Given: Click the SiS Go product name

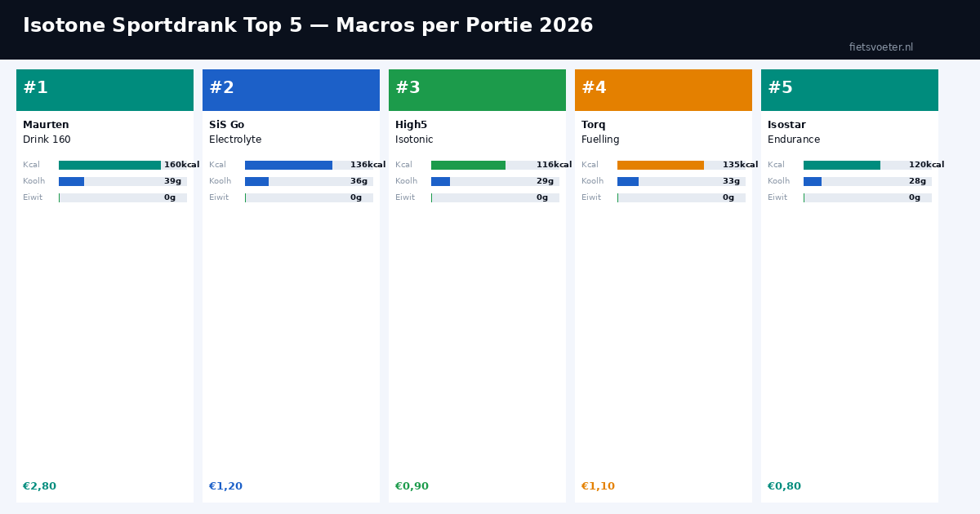Looking at the screenshot, I should tap(226, 125).
